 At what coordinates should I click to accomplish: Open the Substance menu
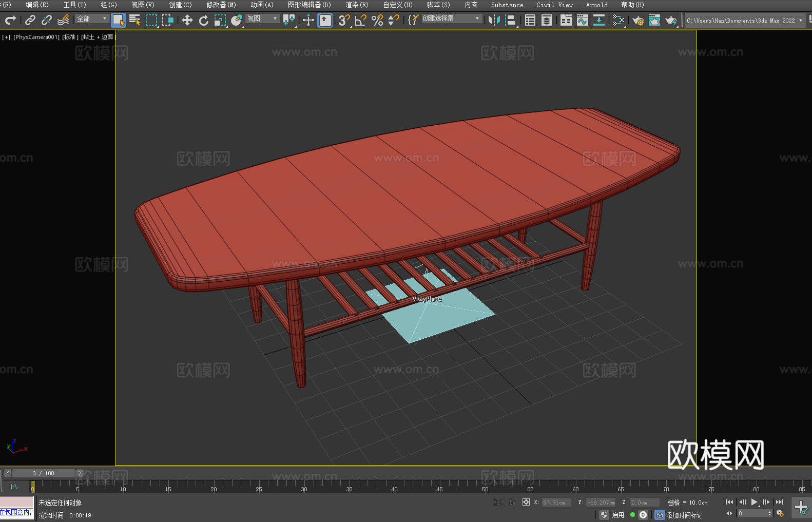[x=507, y=5]
